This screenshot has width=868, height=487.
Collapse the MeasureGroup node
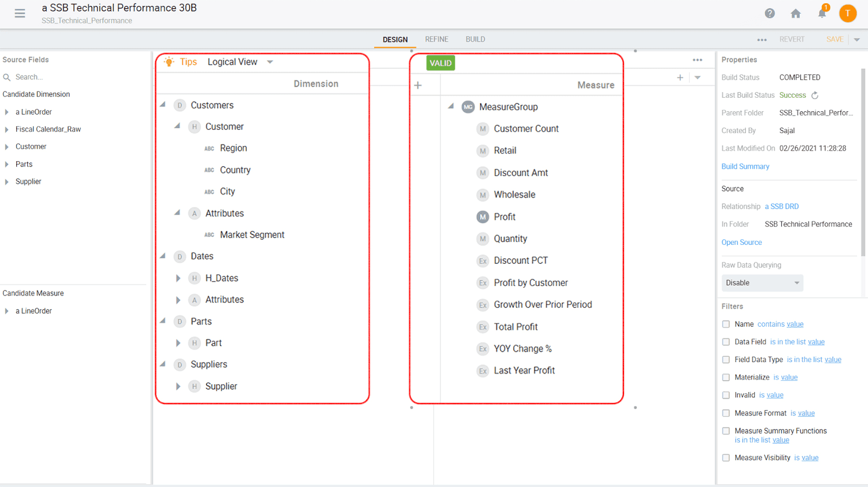(451, 106)
